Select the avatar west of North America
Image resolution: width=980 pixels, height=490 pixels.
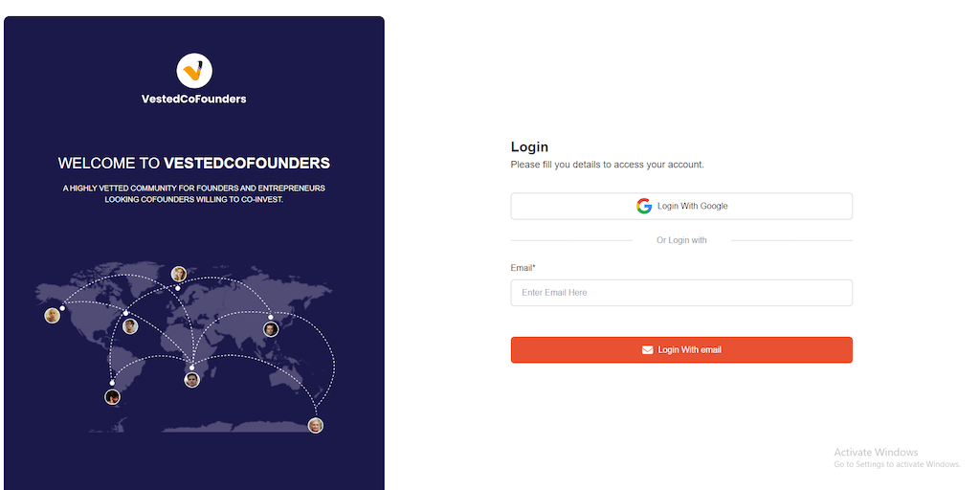pos(53,316)
